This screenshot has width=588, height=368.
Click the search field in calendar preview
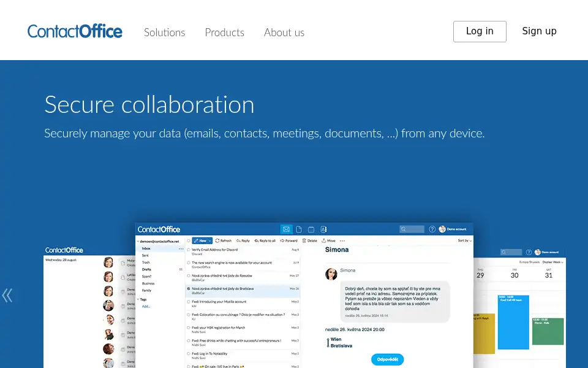511,252
